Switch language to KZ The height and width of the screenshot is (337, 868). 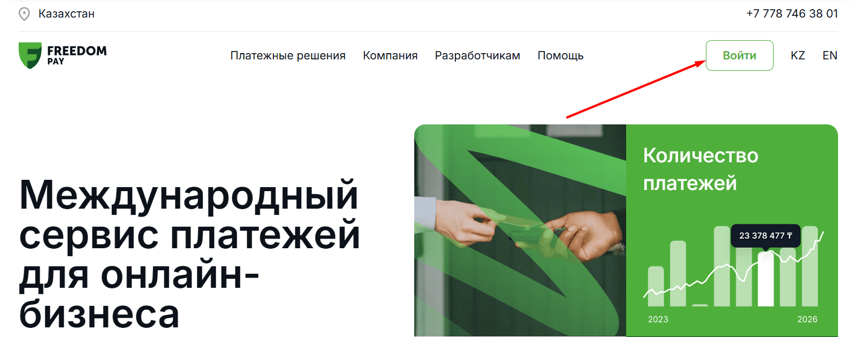click(798, 55)
